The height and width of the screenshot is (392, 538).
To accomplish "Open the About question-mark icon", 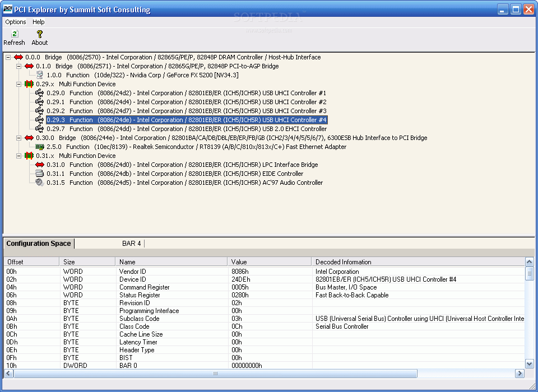I will tap(40, 34).
